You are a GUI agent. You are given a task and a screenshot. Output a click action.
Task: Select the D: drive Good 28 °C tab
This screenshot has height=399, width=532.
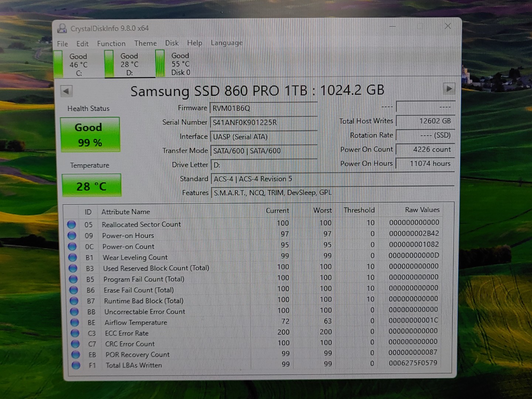pyautogui.click(x=126, y=64)
